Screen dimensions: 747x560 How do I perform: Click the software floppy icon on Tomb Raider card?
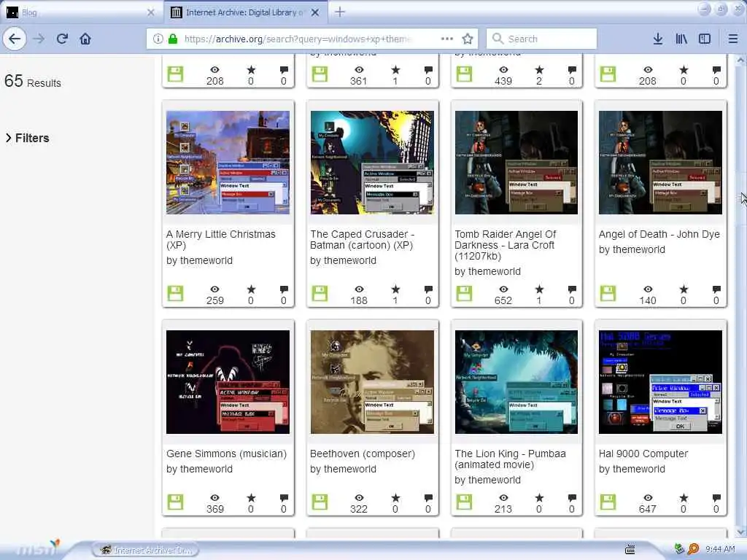pos(464,293)
